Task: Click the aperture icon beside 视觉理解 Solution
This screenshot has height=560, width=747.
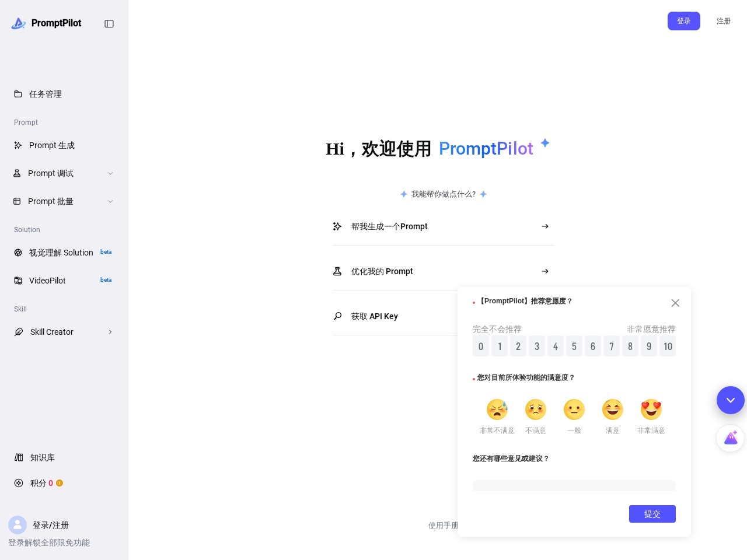Action: (18, 253)
